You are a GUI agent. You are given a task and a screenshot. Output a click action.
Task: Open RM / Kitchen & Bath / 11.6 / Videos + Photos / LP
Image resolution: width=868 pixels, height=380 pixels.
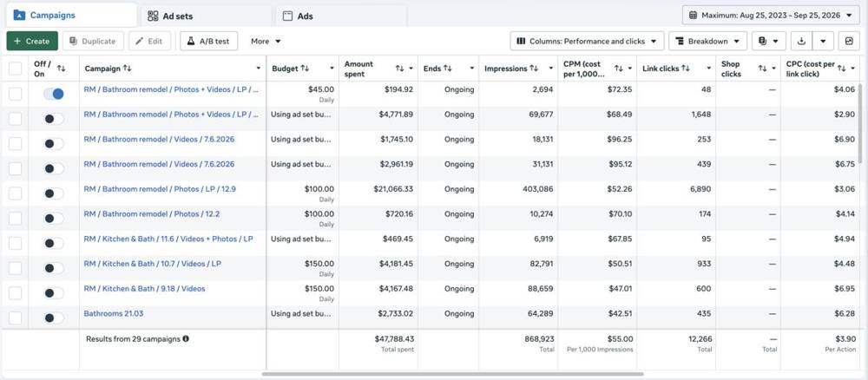[168, 239]
